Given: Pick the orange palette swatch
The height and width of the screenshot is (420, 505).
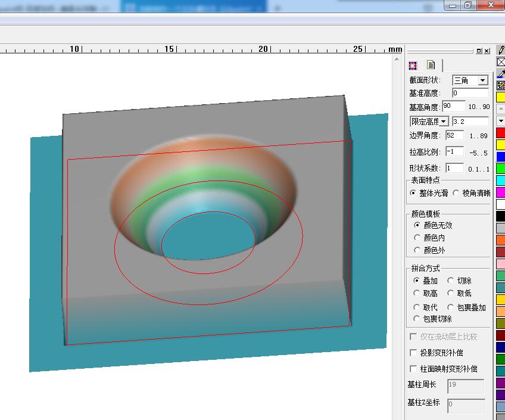Looking at the screenshot, I should (x=501, y=240).
